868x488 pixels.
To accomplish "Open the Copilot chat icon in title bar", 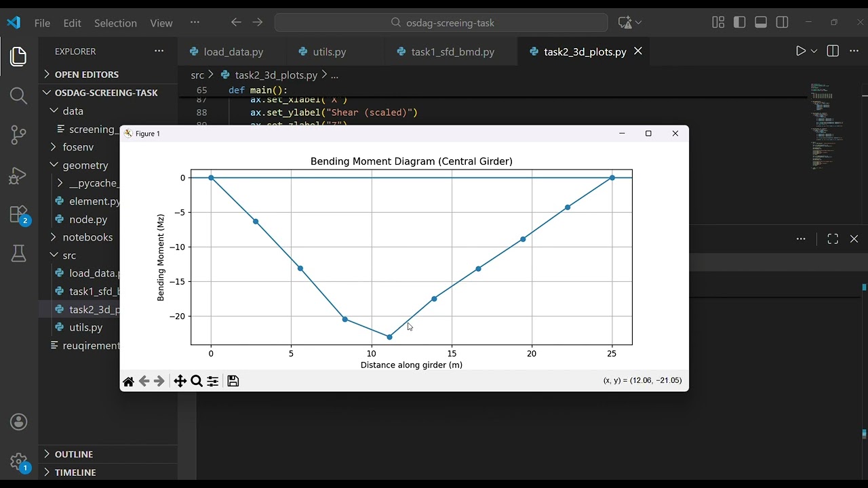I will click(625, 22).
